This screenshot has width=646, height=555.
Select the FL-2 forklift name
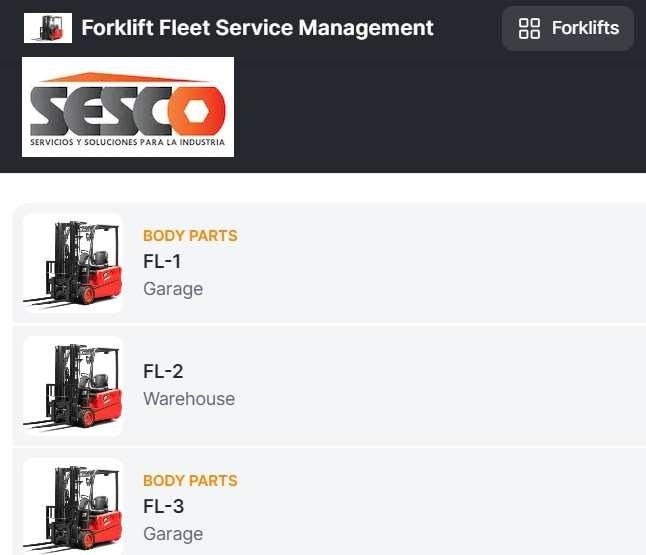pos(163,372)
